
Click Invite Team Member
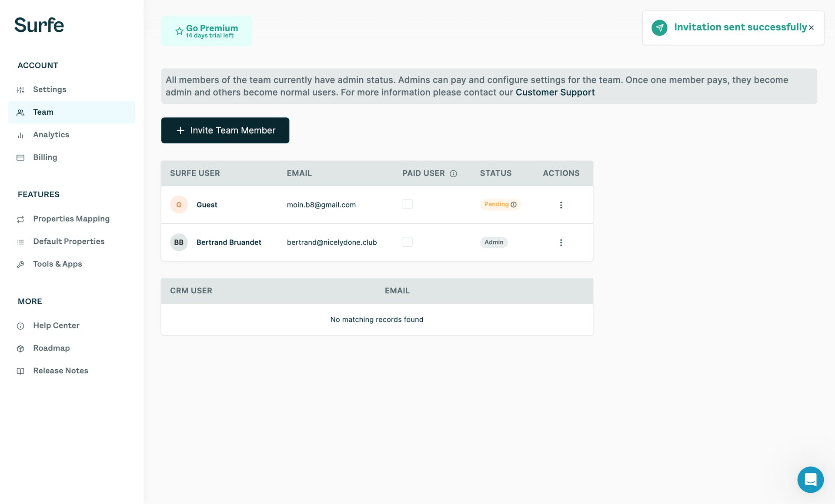[x=225, y=130]
